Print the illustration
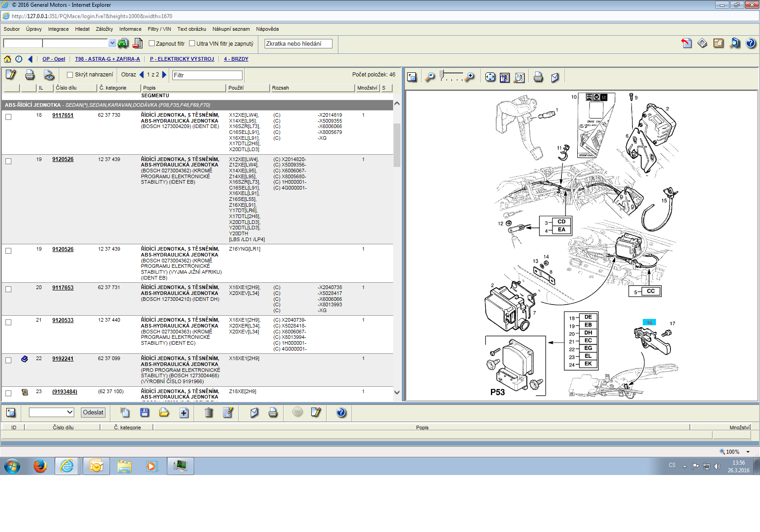 click(538, 77)
